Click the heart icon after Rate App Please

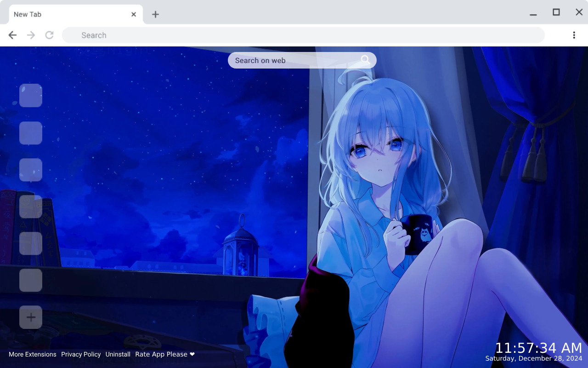pos(192,354)
